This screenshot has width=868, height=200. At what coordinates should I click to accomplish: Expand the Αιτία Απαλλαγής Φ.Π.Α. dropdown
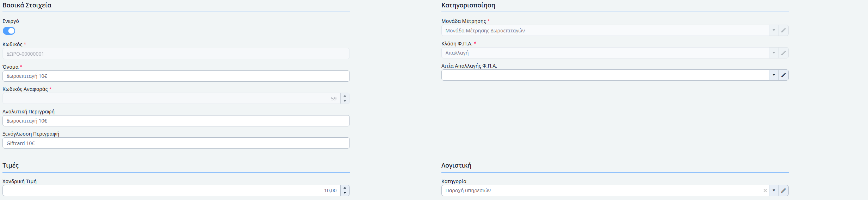click(774, 75)
